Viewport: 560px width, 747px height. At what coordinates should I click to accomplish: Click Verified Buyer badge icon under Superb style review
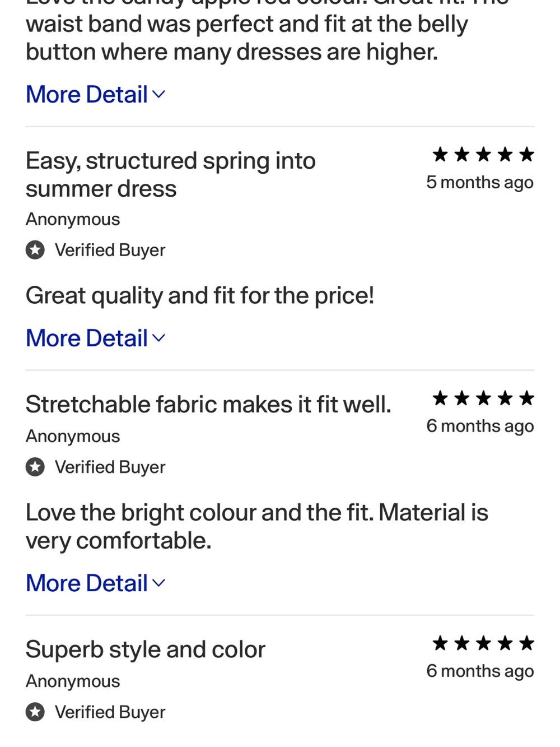coord(35,712)
